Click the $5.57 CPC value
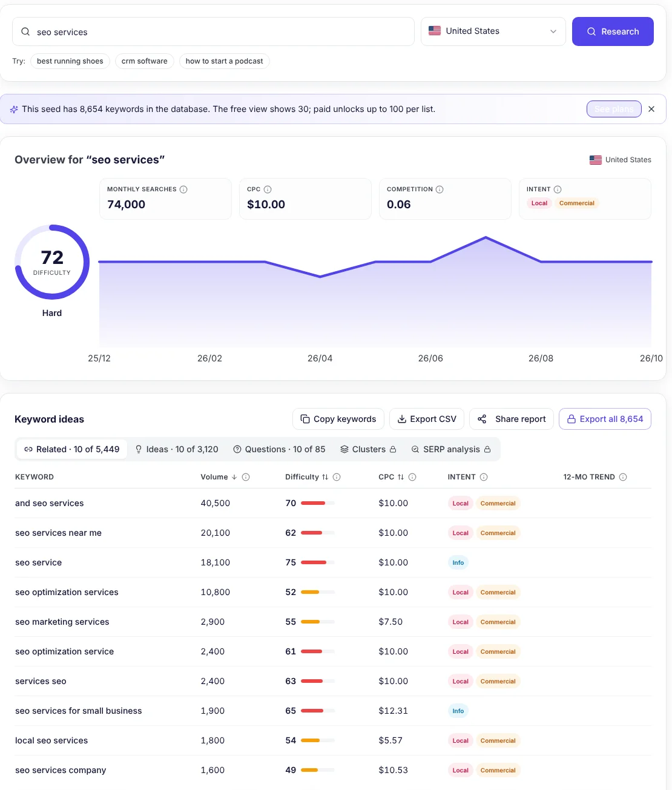Screen dimensions: 672x790 click(x=390, y=740)
